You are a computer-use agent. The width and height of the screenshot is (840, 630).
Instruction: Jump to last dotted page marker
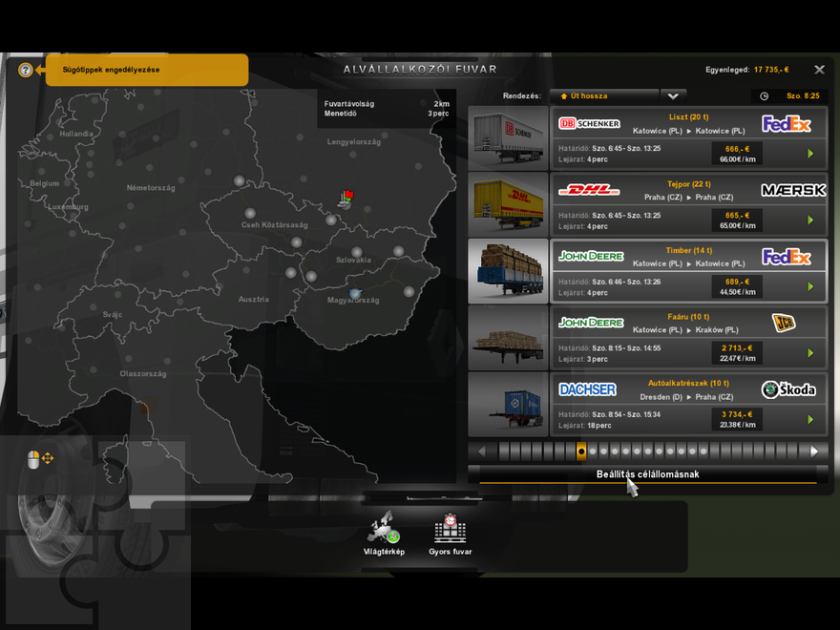click(703, 451)
